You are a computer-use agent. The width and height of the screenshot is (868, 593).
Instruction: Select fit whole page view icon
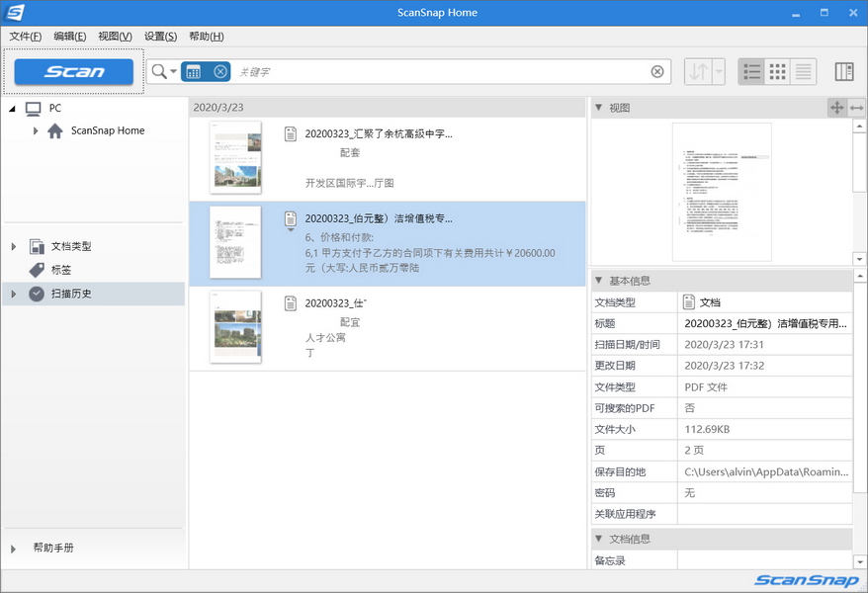pyautogui.click(x=836, y=108)
